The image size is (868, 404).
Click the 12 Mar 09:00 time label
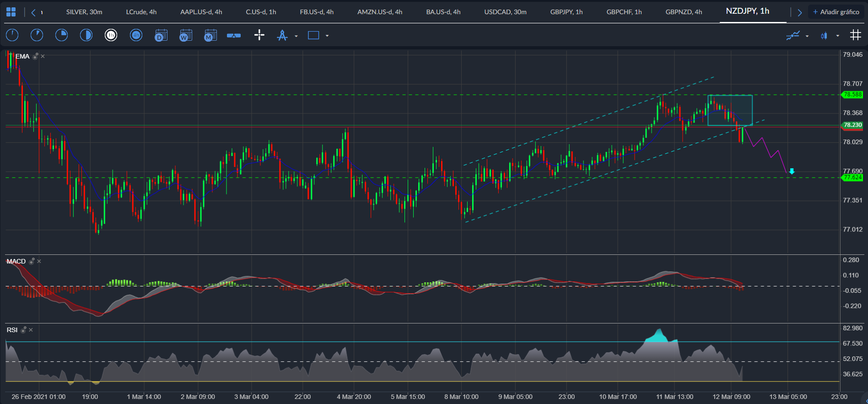click(731, 397)
